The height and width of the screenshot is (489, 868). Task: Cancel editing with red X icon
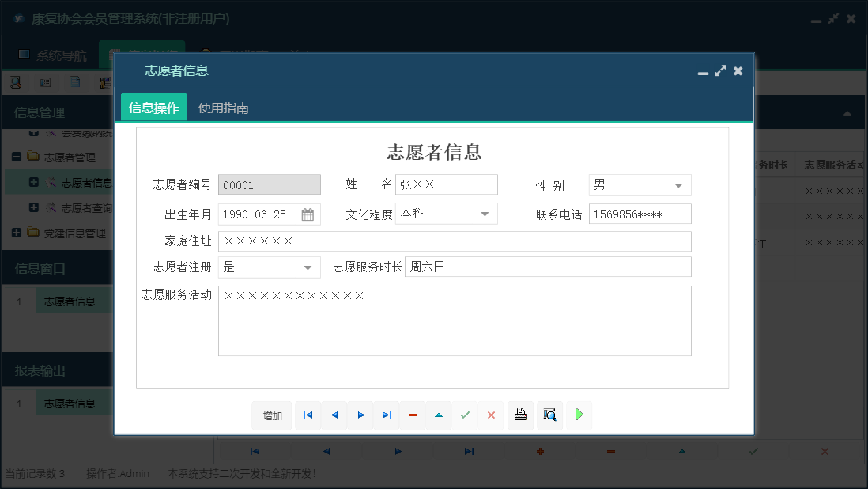coord(490,415)
